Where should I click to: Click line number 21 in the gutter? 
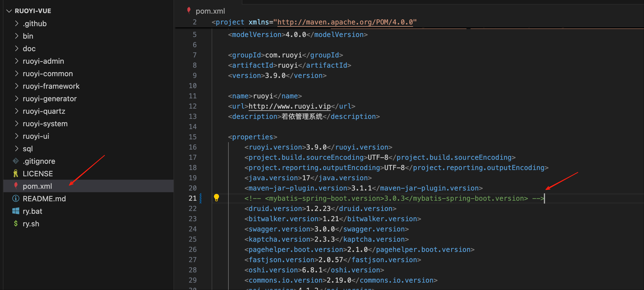pyautogui.click(x=193, y=198)
